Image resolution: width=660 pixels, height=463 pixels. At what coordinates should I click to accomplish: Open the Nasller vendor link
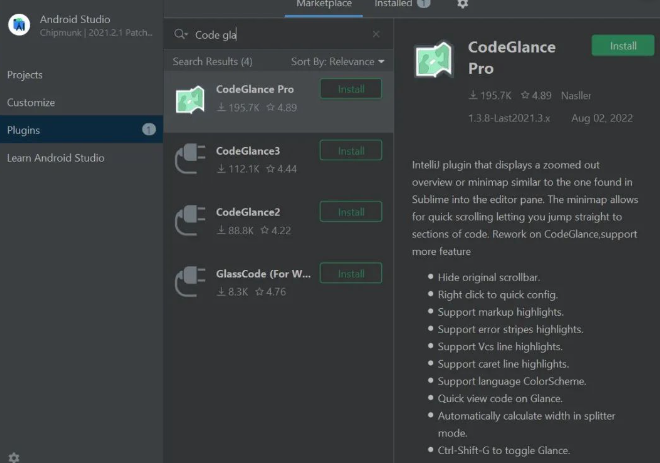point(576,96)
